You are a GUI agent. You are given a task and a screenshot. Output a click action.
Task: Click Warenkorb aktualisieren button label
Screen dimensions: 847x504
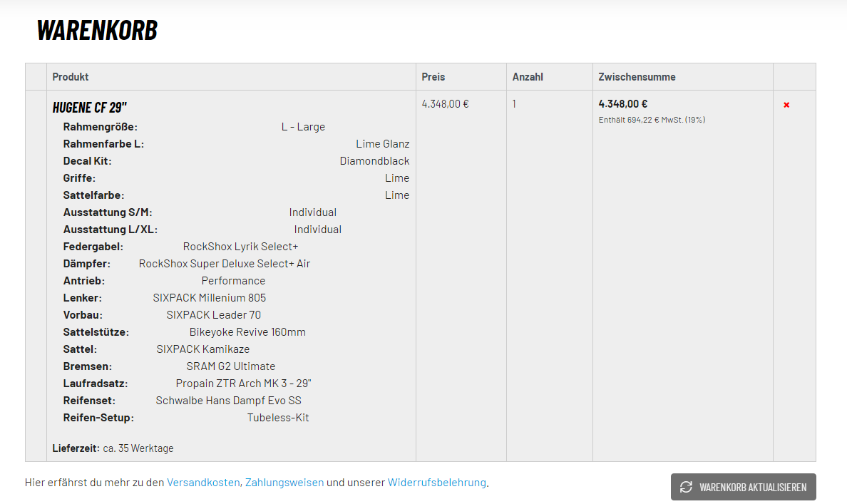pos(753,488)
